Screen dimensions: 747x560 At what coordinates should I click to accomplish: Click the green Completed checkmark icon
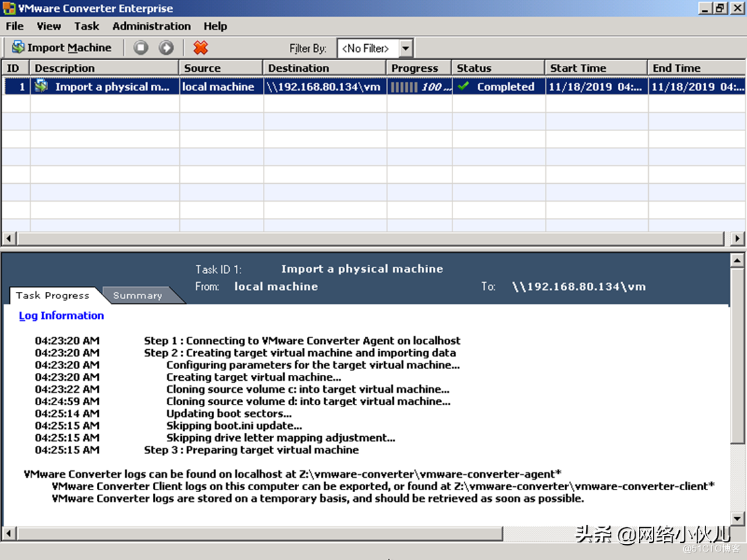coord(463,86)
